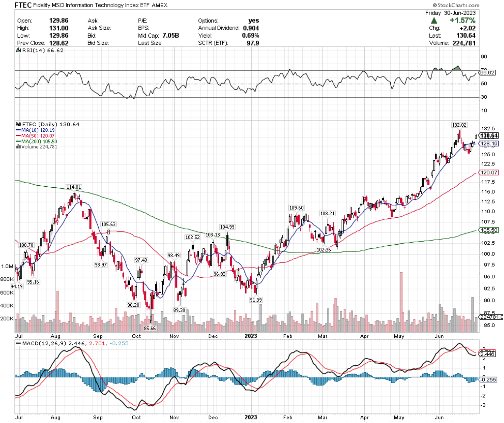Screen dimensions: 504x423
Task: Click the 85.66 October low label
Action: (150, 328)
